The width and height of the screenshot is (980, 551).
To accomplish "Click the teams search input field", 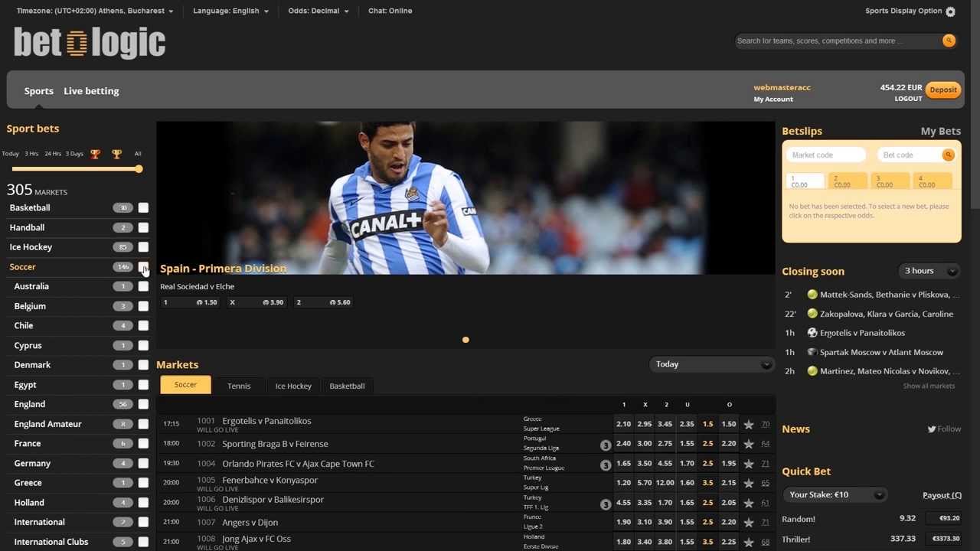I will (x=838, y=41).
